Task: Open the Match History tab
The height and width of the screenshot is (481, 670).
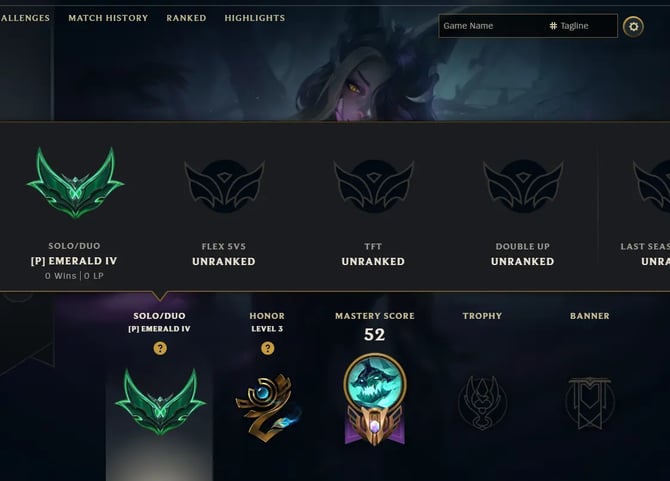Action: pos(108,18)
